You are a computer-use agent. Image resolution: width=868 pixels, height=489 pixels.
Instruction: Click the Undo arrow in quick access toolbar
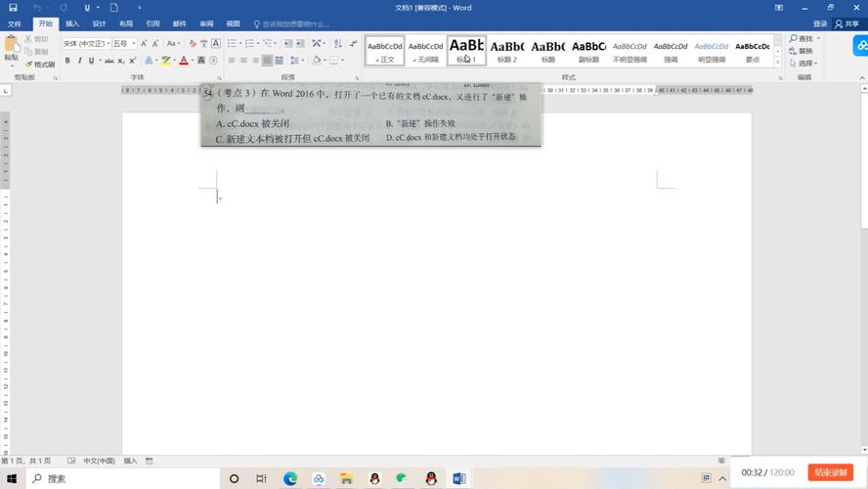click(37, 8)
